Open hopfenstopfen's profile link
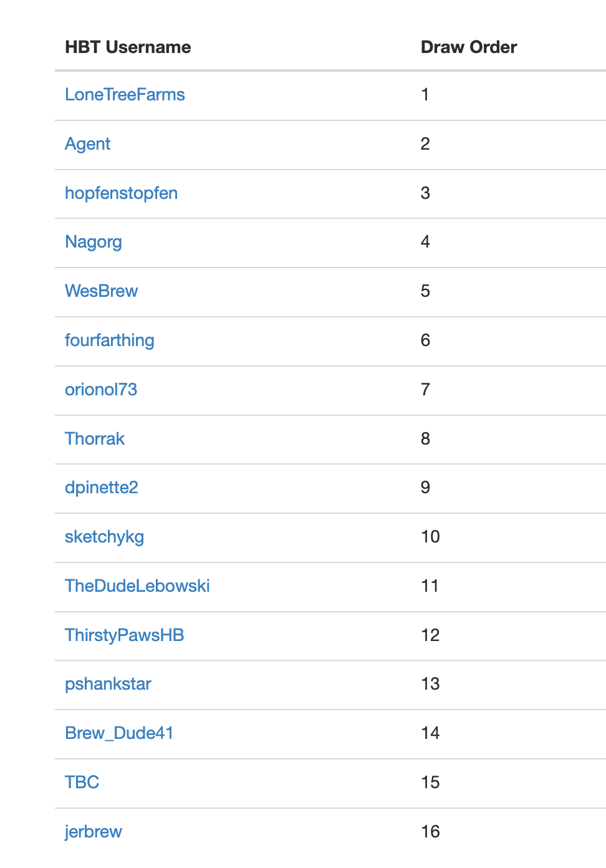 121,193
